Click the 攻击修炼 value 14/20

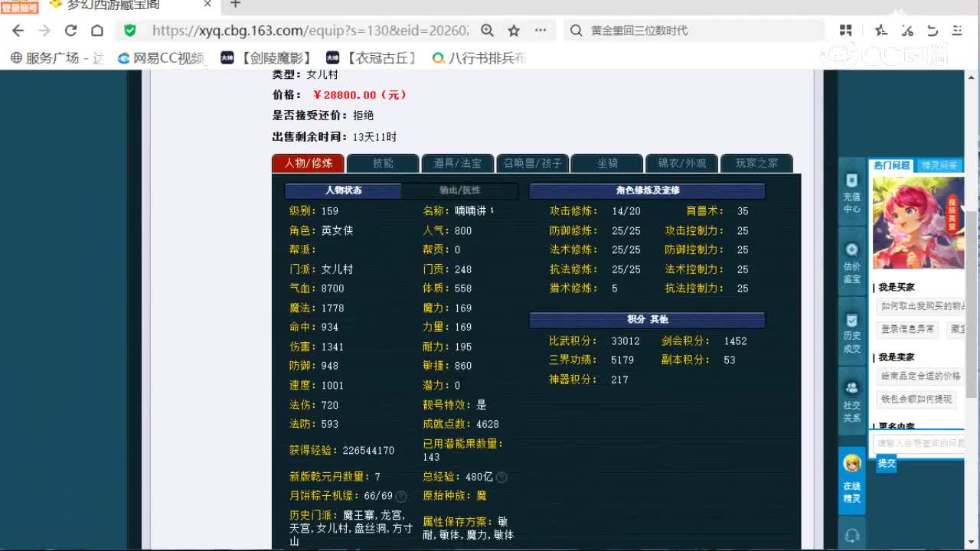coord(626,211)
